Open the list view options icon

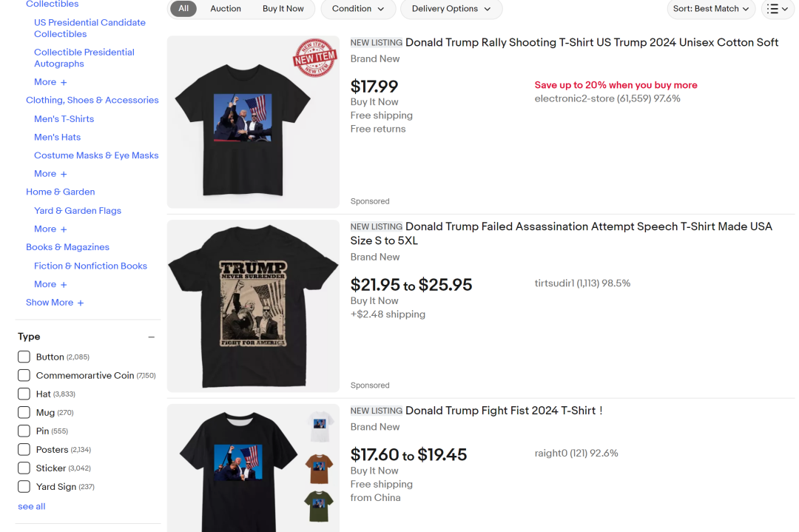click(777, 9)
